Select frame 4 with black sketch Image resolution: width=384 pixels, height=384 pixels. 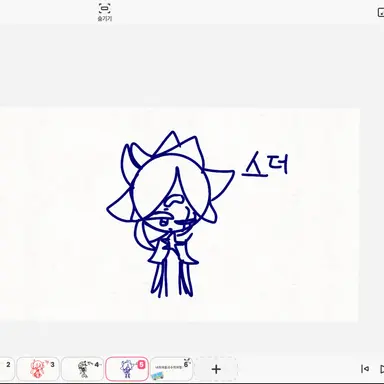[82, 369]
